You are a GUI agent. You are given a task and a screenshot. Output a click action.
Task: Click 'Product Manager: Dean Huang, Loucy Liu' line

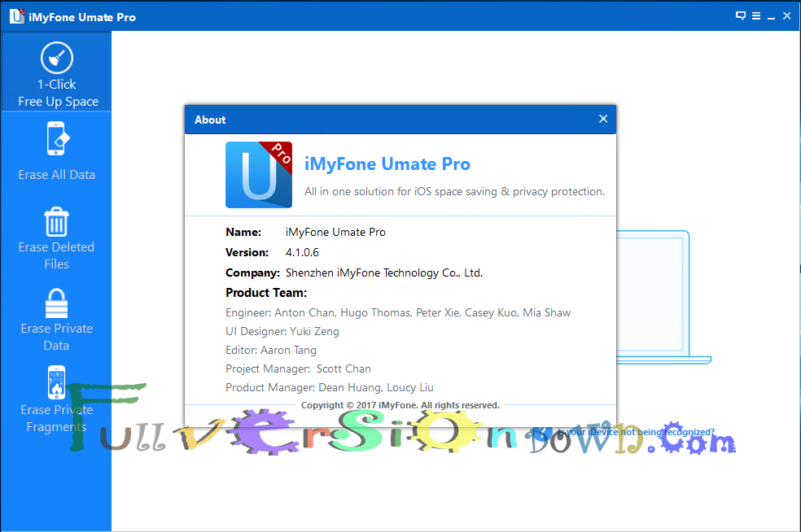pyautogui.click(x=330, y=387)
